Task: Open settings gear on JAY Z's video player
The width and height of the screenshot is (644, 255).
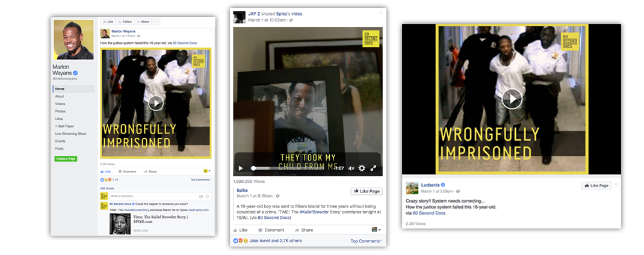Action: 362,168
